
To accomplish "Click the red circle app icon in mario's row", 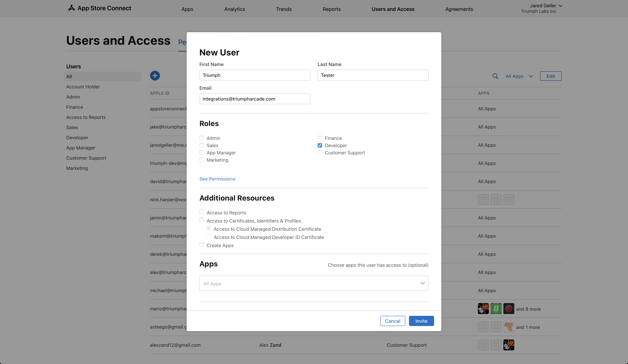I will click(509, 308).
